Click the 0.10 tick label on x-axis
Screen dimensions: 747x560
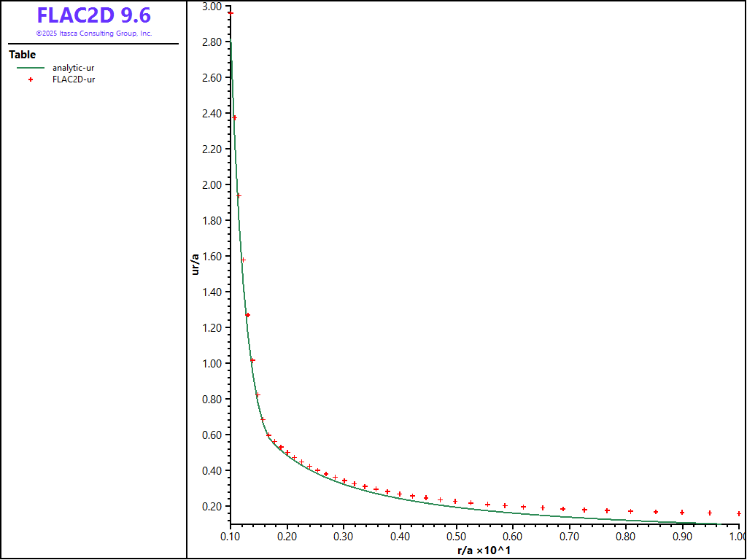231,537
